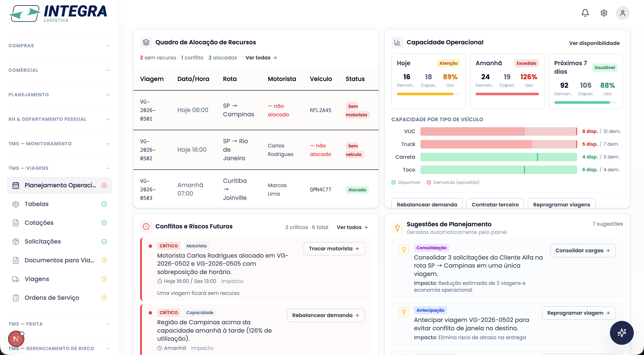Click Ver disponibilidade link

pyautogui.click(x=594, y=43)
